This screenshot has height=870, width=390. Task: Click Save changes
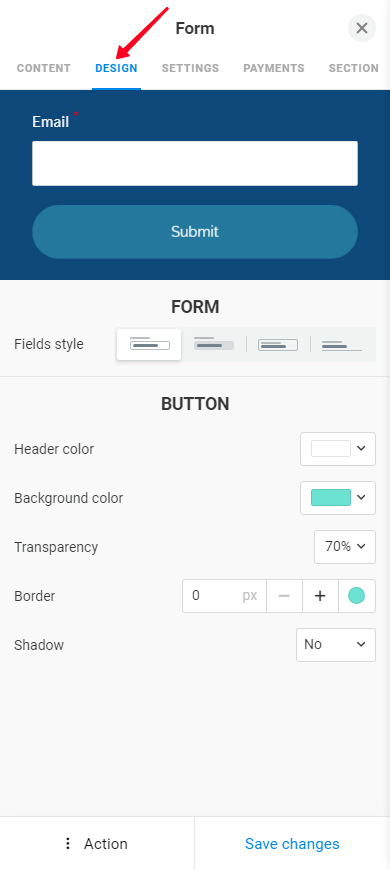pos(292,843)
